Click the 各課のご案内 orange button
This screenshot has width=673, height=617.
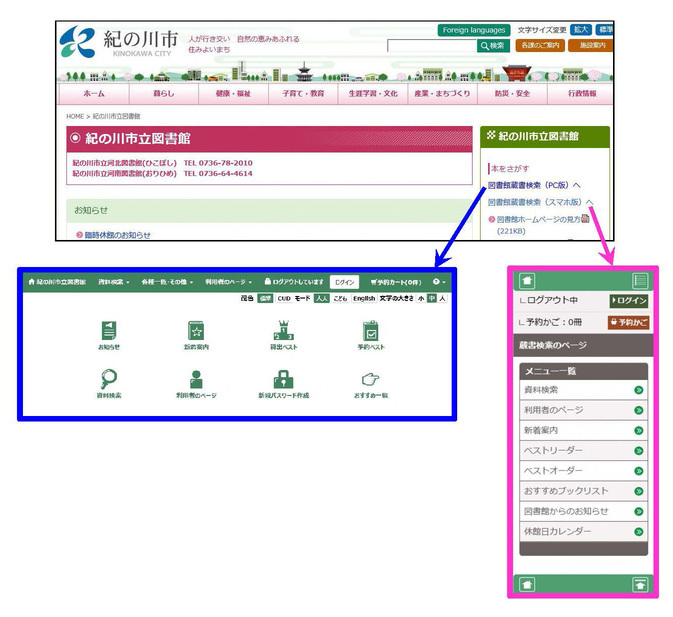(x=540, y=45)
